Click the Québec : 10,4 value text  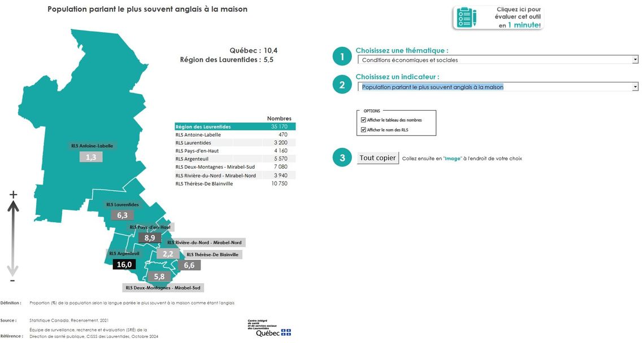coord(254,50)
